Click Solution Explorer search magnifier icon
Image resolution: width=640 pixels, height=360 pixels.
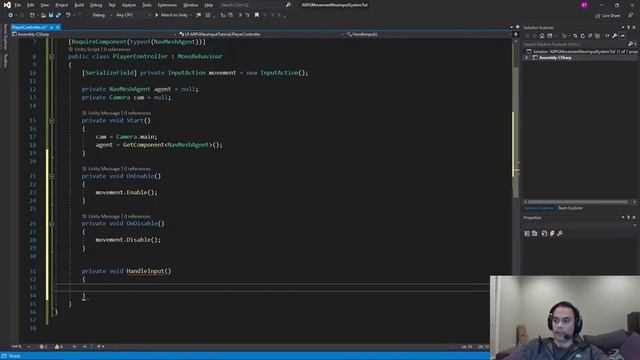631,44
